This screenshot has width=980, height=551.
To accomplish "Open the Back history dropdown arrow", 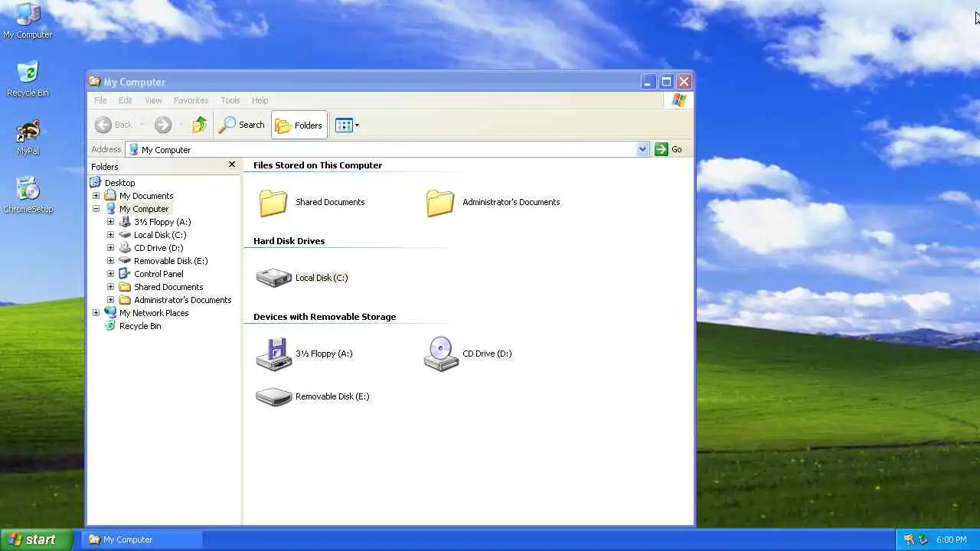I will tap(142, 125).
